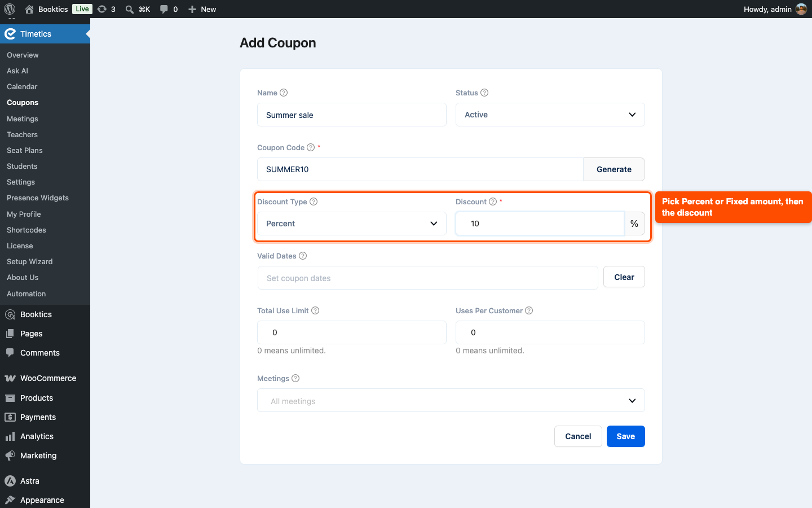Open Ask AI in the sidebar
This screenshot has width=812, height=508.
[17, 71]
